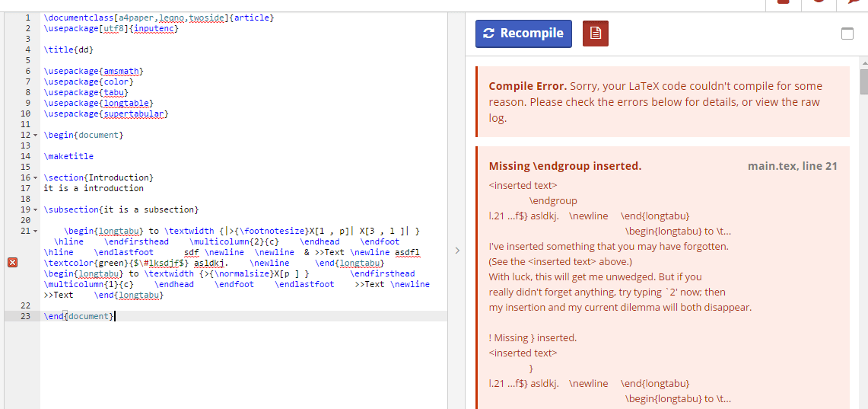Viewport: 868px width, 409px height.
Task: Click the \subsection{it is a subsection} text
Action: (121, 210)
